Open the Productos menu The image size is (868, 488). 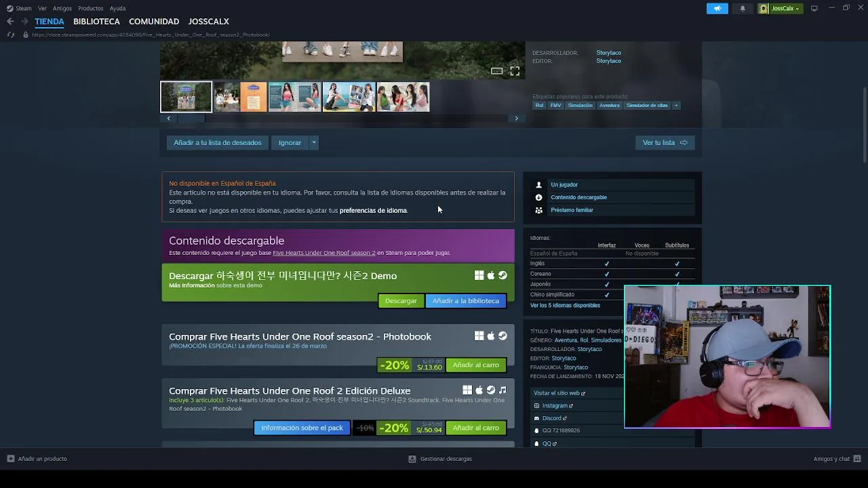click(90, 8)
